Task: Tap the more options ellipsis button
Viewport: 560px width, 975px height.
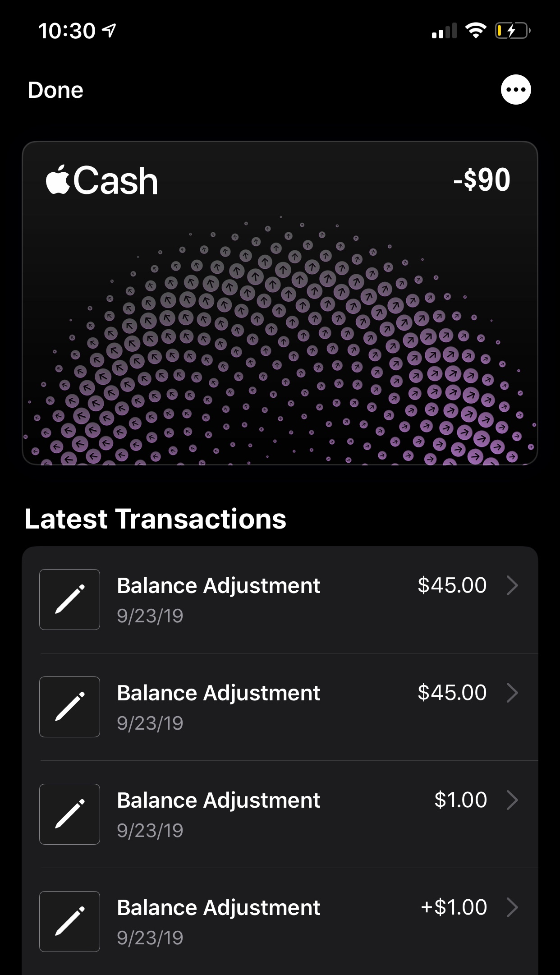Action: [516, 89]
